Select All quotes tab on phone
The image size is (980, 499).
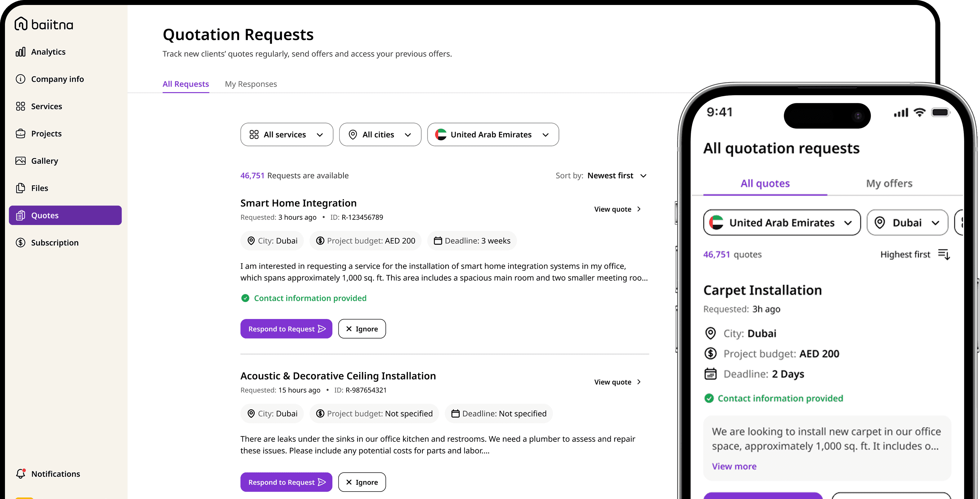(x=765, y=183)
